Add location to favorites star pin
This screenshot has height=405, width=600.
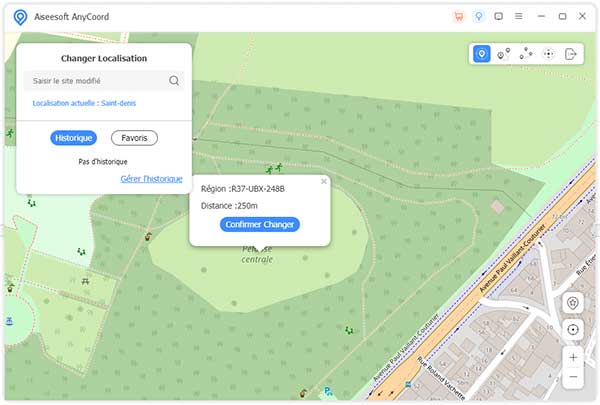click(573, 303)
